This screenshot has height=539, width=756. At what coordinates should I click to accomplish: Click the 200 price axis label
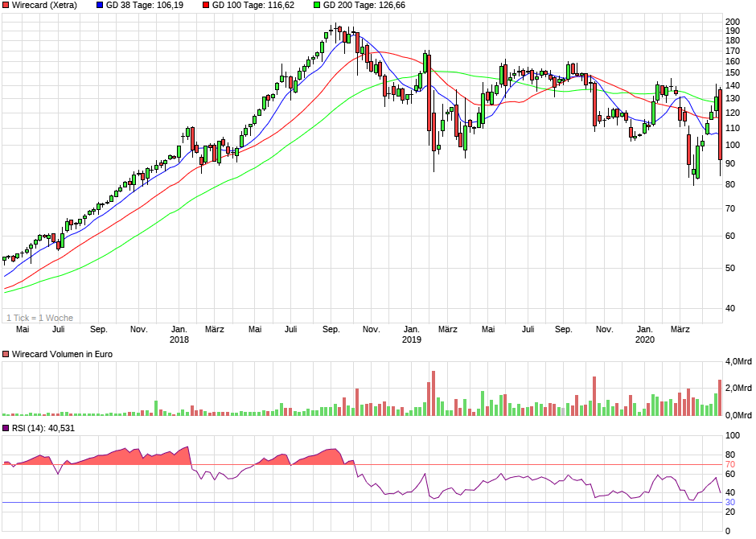pyautogui.click(x=733, y=22)
